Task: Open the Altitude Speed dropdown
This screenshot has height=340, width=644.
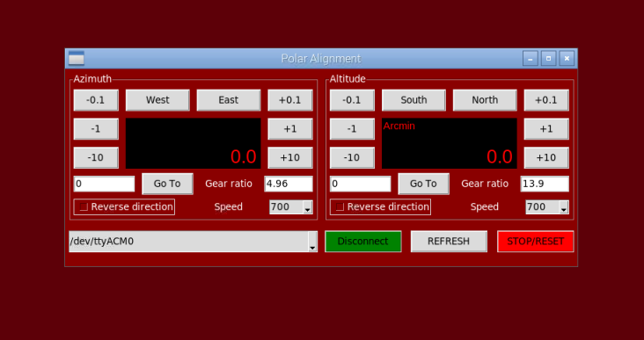Action: tap(547, 207)
